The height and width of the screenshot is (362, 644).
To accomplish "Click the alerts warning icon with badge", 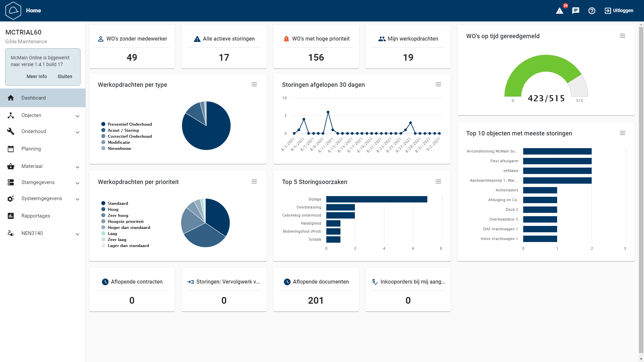I will (x=560, y=11).
